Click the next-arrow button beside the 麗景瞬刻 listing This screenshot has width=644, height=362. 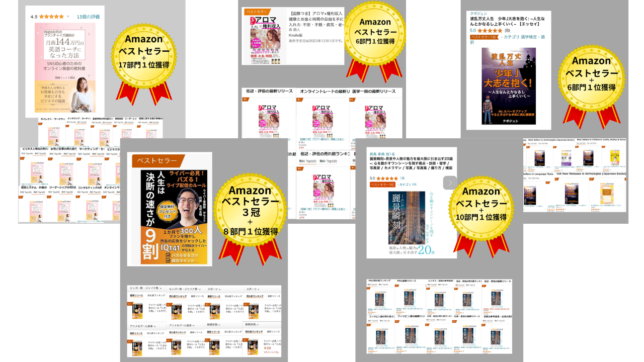pyautogui.click(x=450, y=183)
